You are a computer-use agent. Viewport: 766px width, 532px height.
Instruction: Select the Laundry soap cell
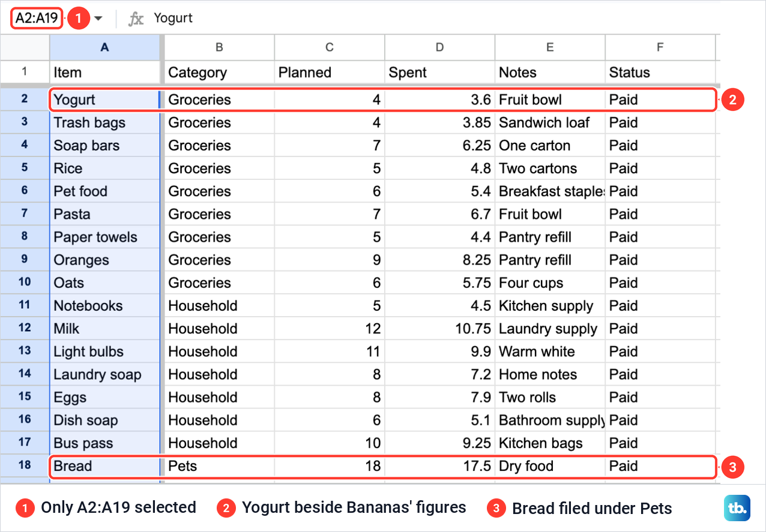105,374
